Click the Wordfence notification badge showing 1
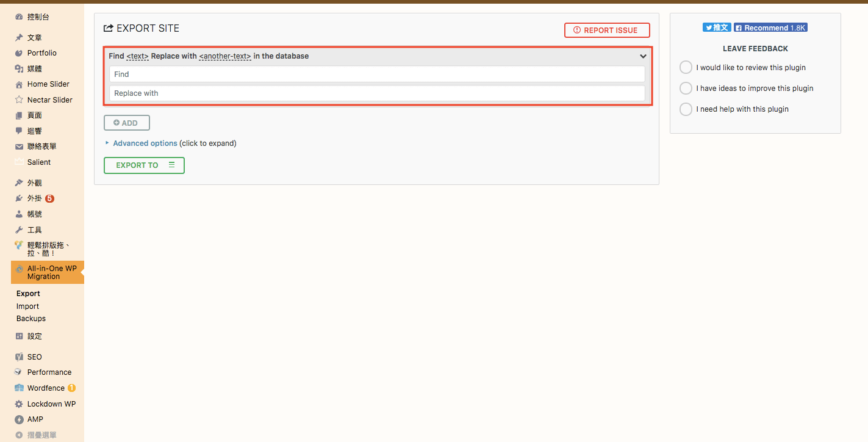Screen dimensions: 868x442 tap(71, 388)
